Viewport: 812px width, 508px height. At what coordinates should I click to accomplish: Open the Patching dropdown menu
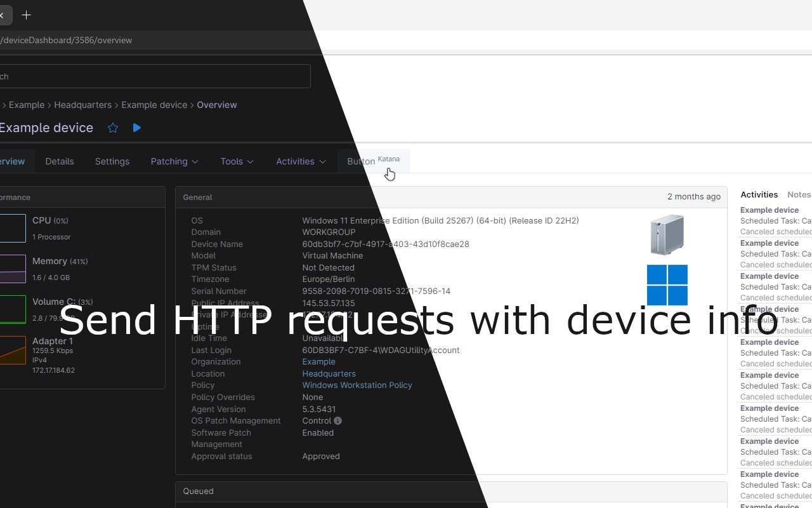pyautogui.click(x=174, y=161)
